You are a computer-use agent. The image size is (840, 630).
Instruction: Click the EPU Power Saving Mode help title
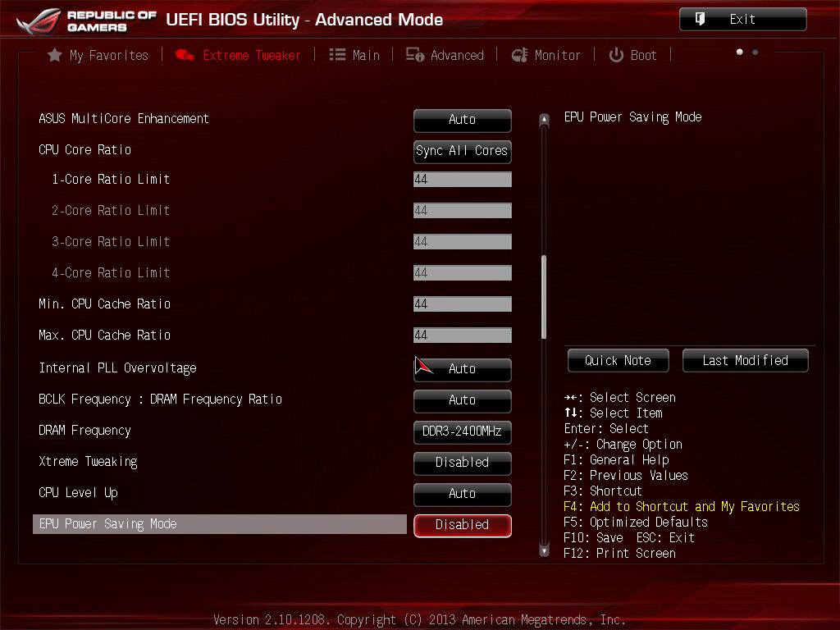632,116
